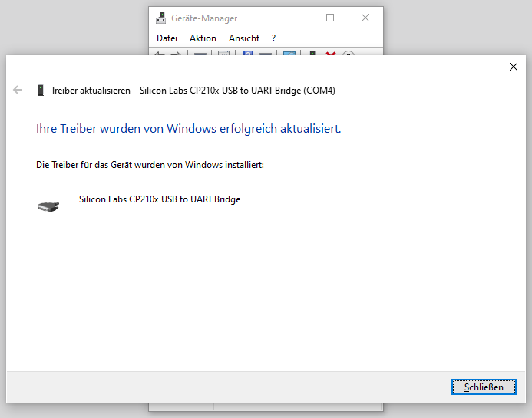Close the driver update dialog with X
This screenshot has width=532, height=418.
(514, 67)
